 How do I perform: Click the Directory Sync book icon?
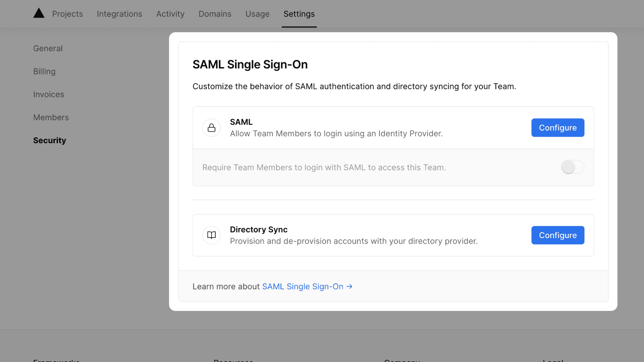point(211,235)
